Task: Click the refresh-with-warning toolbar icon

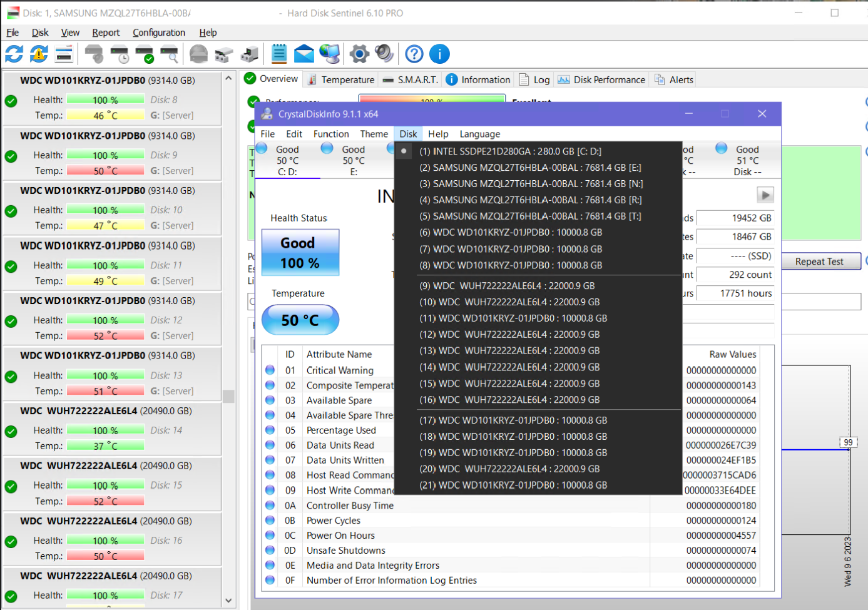Action: tap(39, 54)
